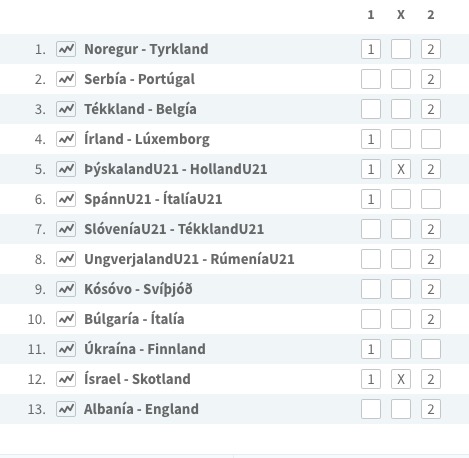Open chart icon for SlóveníaU21 - TékklandU21
The height and width of the screenshot is (458, 469).
click(x=66, y=229)
